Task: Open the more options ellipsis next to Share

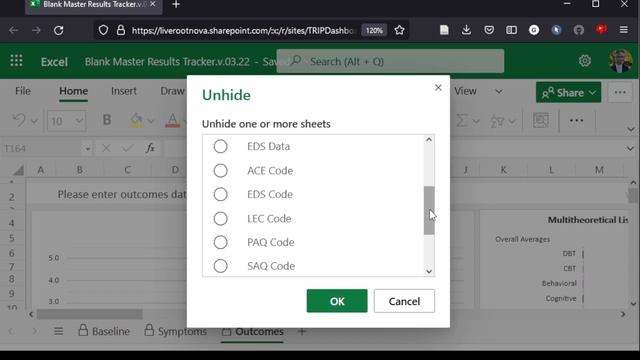Action: 620,93
